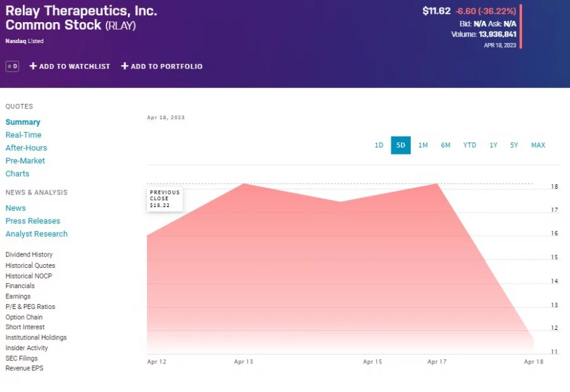Click the plus icon beside ADD TO WATCHLIST
570x392 pixels.
pyautogui.click(x=32, y=66)
